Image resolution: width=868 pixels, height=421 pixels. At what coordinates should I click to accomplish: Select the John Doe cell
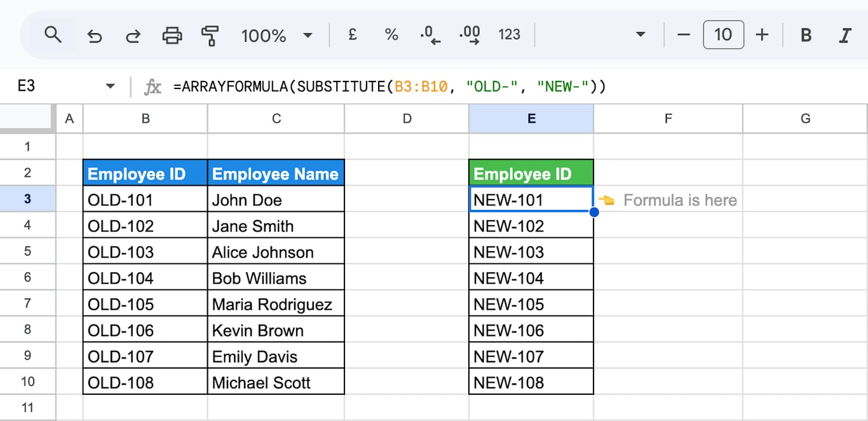pyautogui.click(x=276, y=199)
